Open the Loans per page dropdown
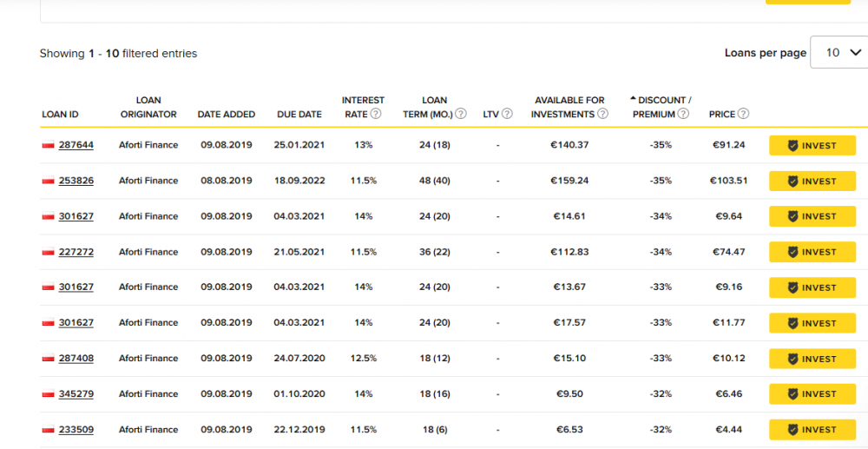Viewport: 868px width, 449px height. tap(838, 52)
